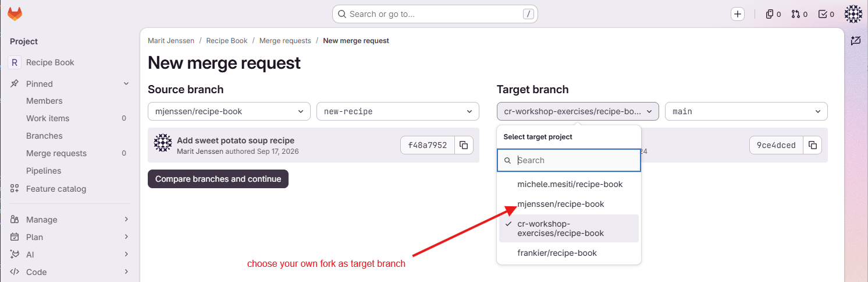Image resolution: width=868 pixels, height=282 pixels.
Task: Open the Add sweet potato soup recipe commit
Action: pos(236,140)
